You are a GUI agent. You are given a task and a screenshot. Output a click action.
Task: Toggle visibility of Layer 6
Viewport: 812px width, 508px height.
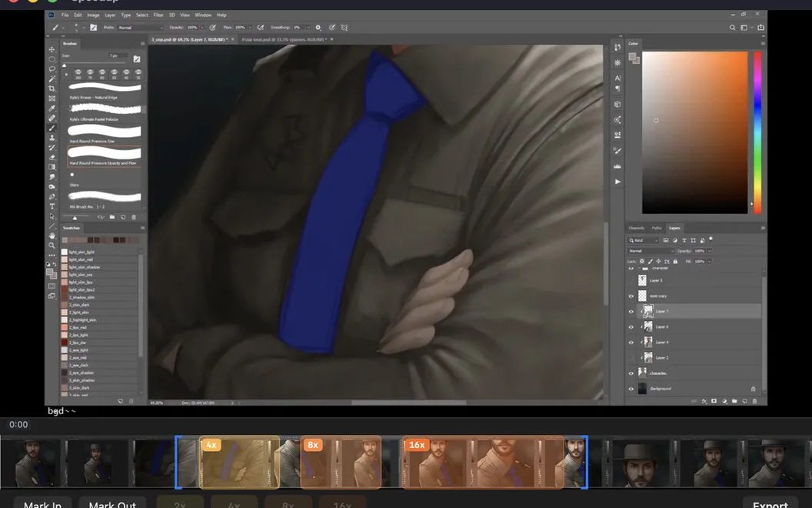[x=631, y=327]
